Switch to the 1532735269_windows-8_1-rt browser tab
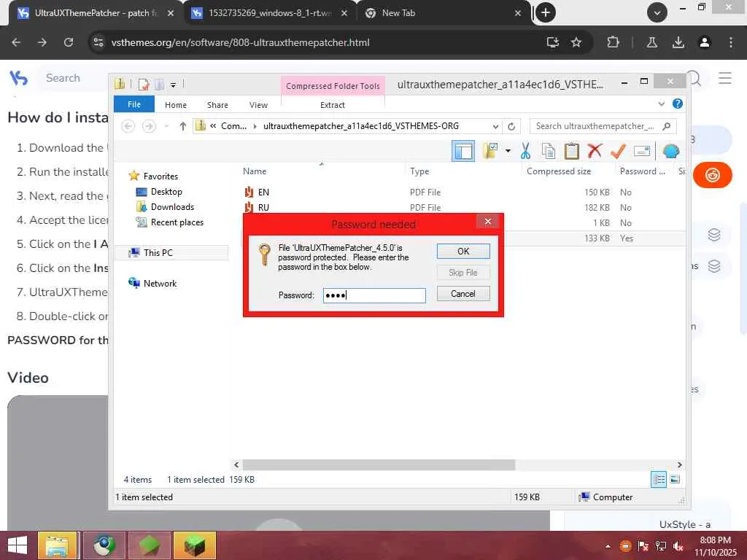The height and width of the screenshot is (560, 747). click(270, 13)
